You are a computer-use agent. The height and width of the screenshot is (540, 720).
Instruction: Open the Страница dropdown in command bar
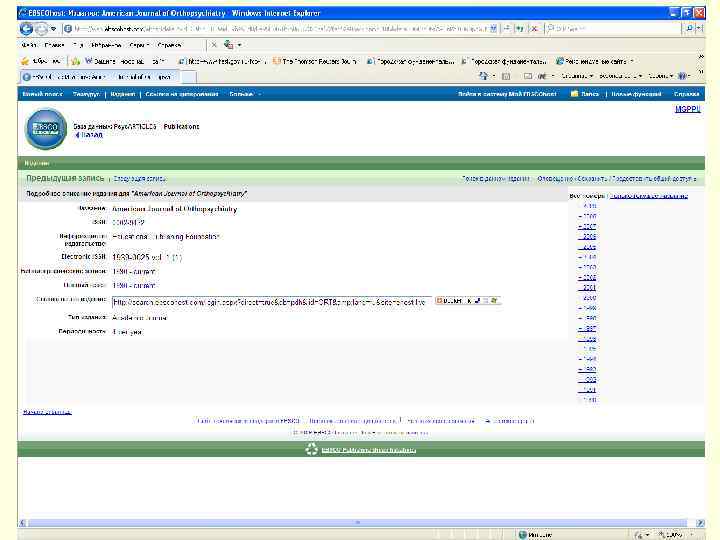tap(578, 76)
